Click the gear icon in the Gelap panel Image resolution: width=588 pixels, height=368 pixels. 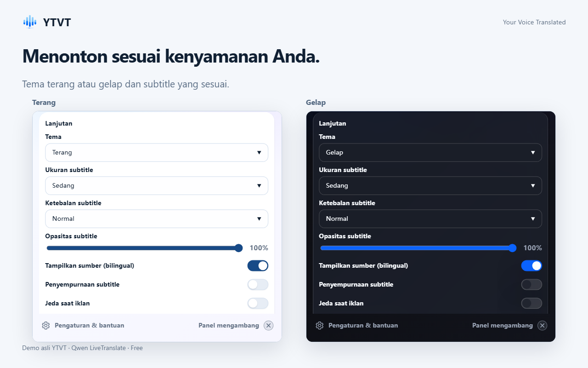(x=319, y=325)
